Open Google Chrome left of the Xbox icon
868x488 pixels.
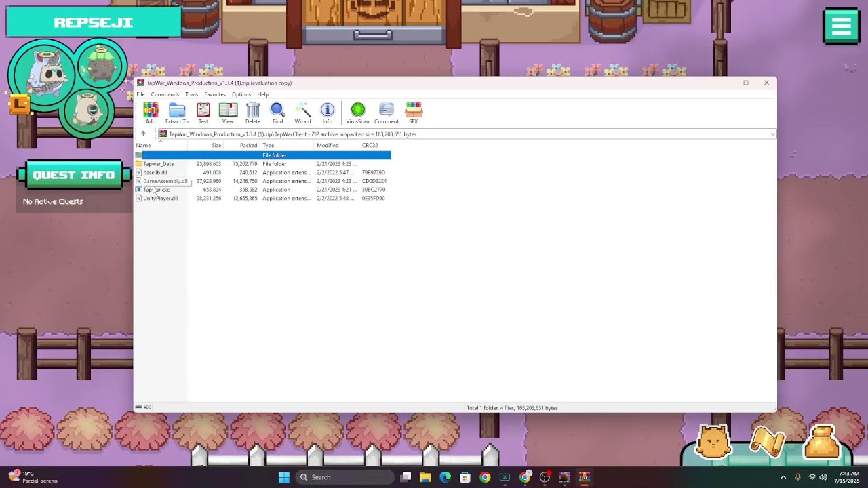[484, 477]
